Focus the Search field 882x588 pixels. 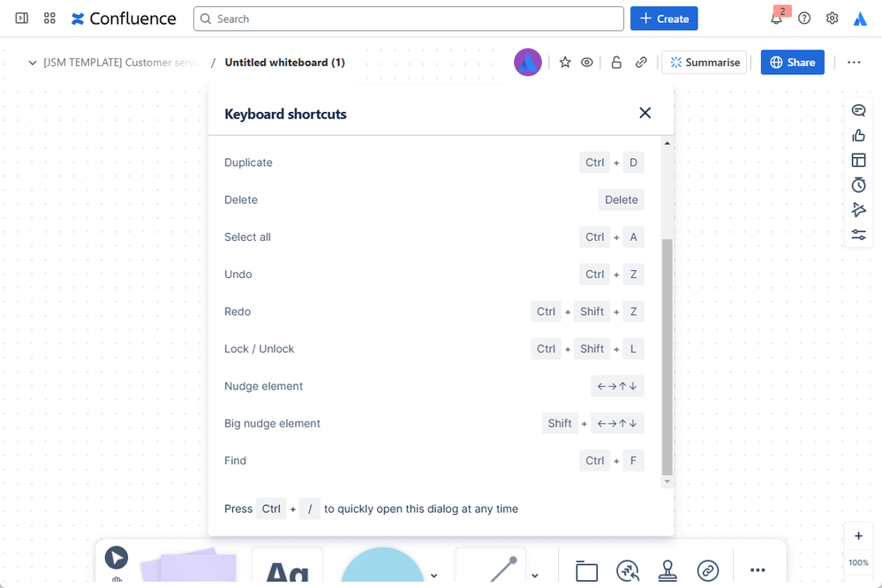409,19
